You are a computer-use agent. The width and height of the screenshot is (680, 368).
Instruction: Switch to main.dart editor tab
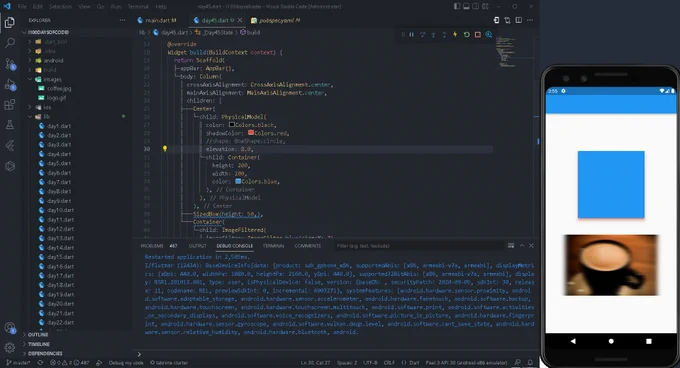[x=160, y=20]
